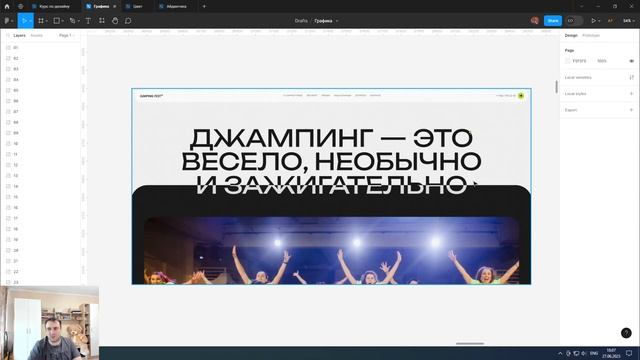
Task: Toggle page background visibility eye
Action: [631, 61]
